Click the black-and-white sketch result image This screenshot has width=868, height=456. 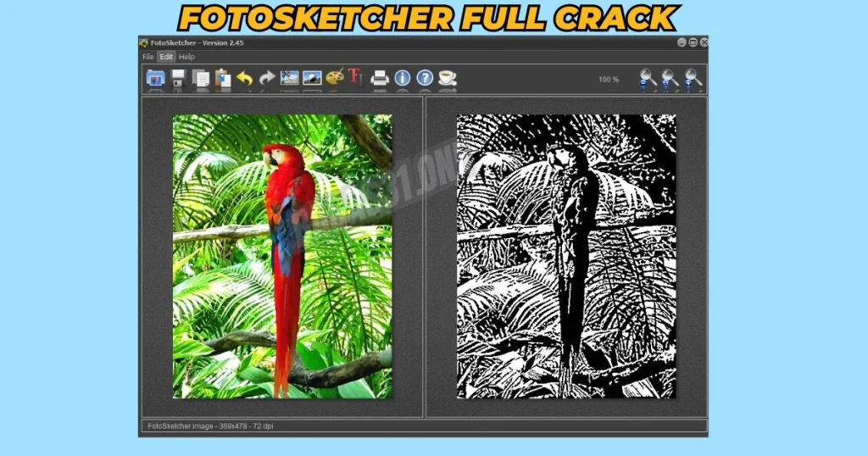(x=566, y=256)
